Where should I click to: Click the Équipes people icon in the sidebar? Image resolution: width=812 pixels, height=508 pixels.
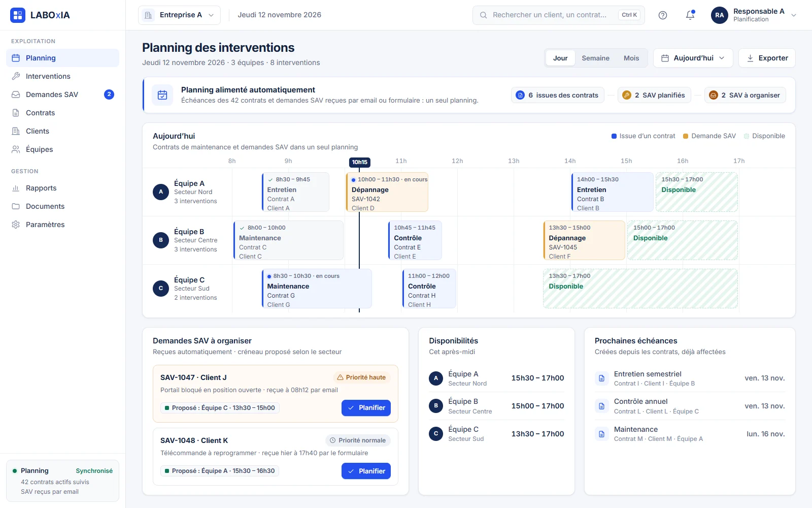16,149
